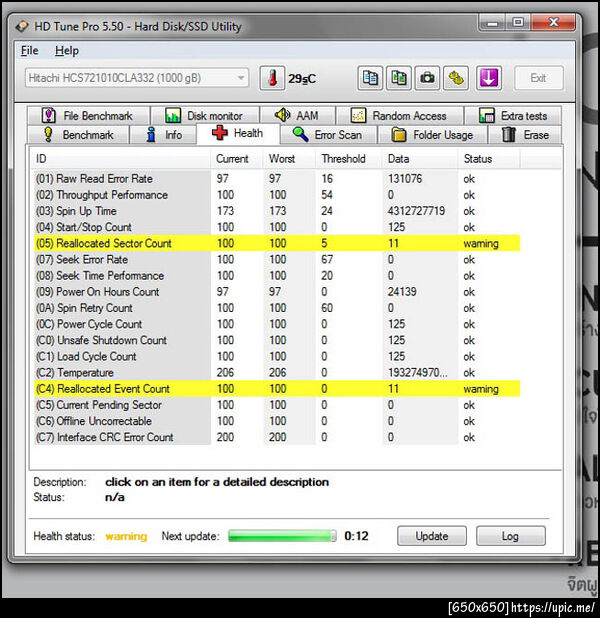600x618 pixels.
Task: Select the (C1) Load Cycle Count row
Action: pos(277,356)
